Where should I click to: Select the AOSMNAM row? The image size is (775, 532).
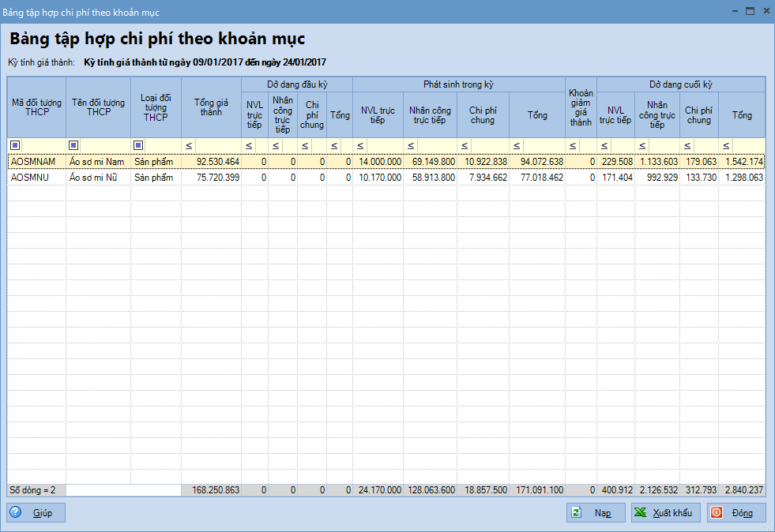coord(36,162)
